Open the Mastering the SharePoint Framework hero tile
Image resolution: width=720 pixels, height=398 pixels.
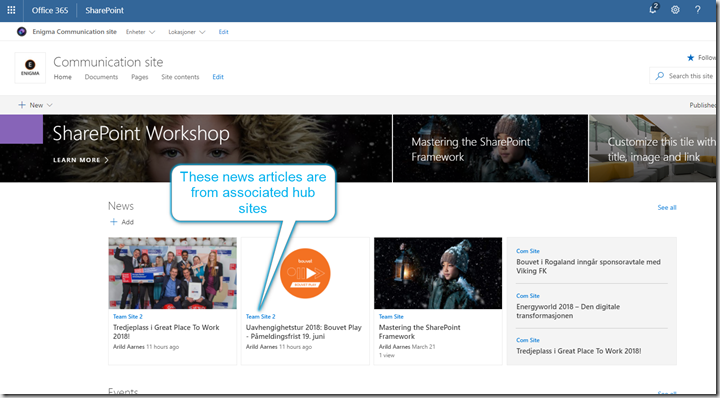coord(490,148)
